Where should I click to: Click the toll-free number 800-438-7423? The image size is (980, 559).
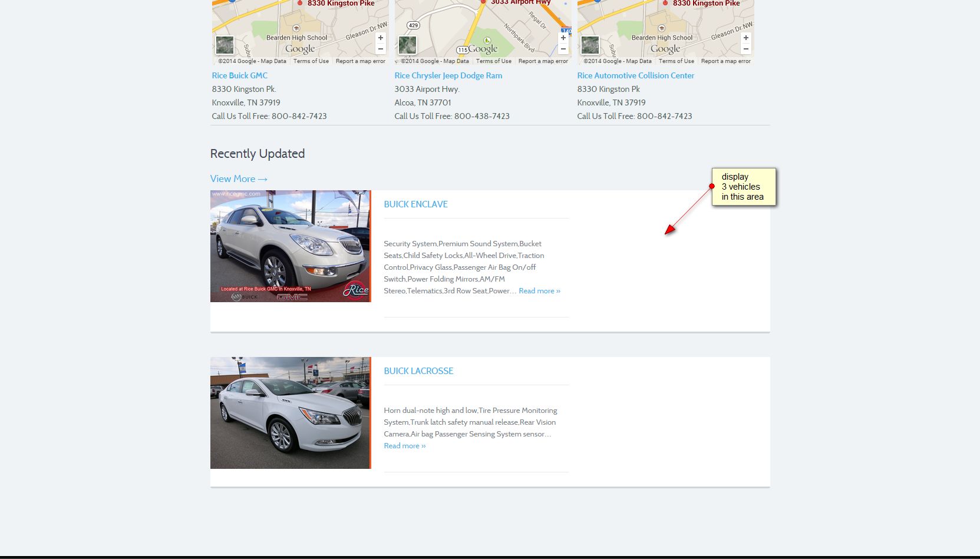482,116
